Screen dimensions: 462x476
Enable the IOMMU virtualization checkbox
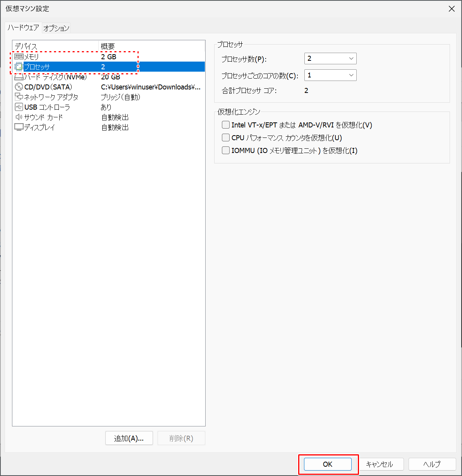tap(225, 150)
